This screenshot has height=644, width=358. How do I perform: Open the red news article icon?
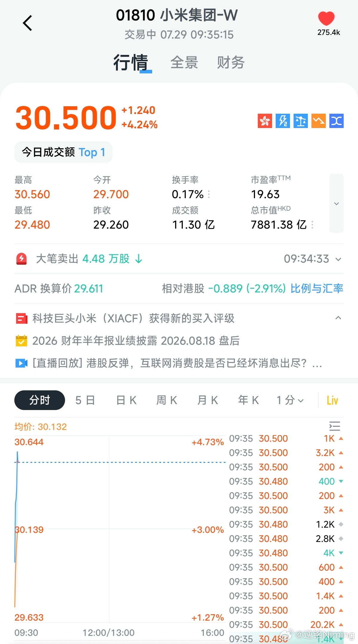tap(21, 319)
